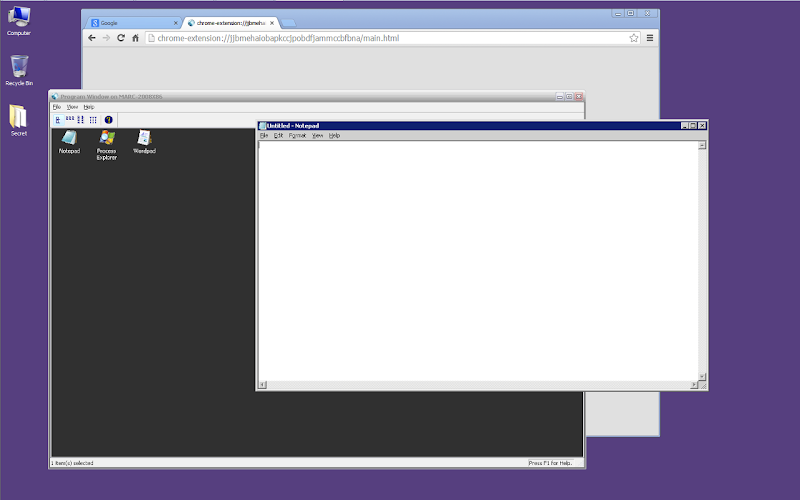Select the Process Explorer program icon
The width and height of the screenshot is (800, 500).
(x=107, y=145)
